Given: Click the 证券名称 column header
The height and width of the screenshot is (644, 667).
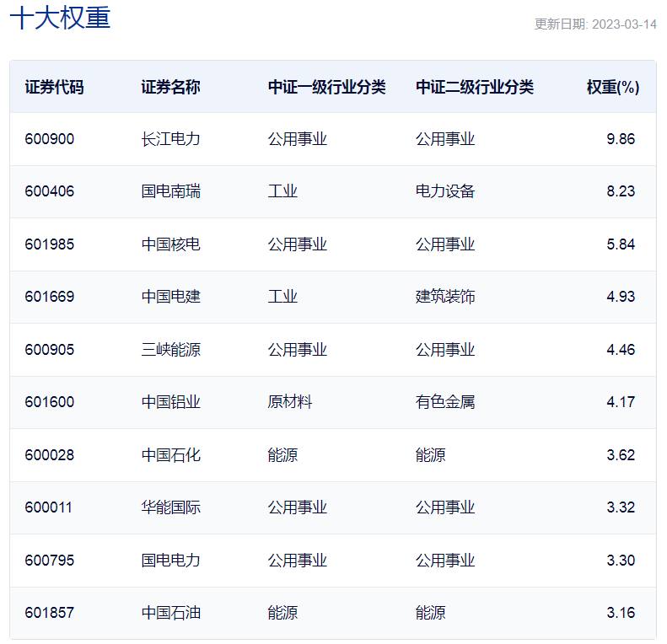Looking at the screenshot, I should 170,87.
